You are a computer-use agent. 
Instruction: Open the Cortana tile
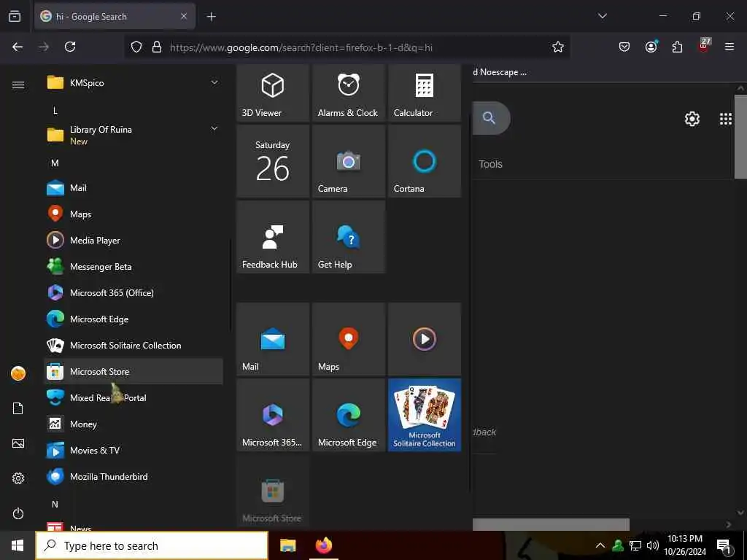[x=424, y=161]
